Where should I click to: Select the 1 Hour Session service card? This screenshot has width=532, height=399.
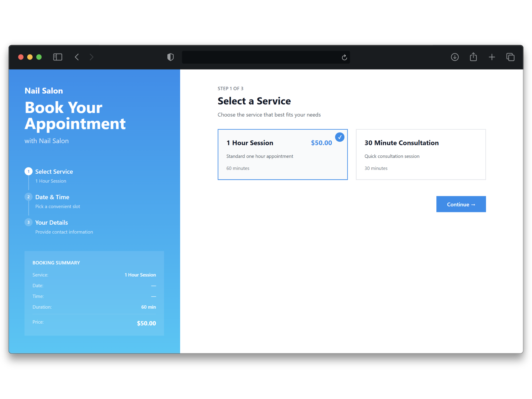click(282, 154)
